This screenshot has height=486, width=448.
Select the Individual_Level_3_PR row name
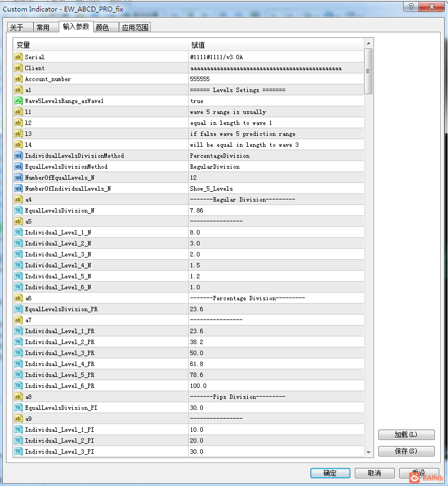(60, 353)
